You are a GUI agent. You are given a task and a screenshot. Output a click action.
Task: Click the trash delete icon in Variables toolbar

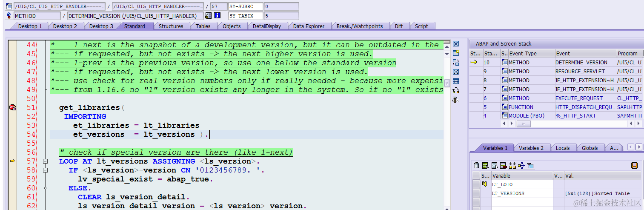[x=477, y=165]
